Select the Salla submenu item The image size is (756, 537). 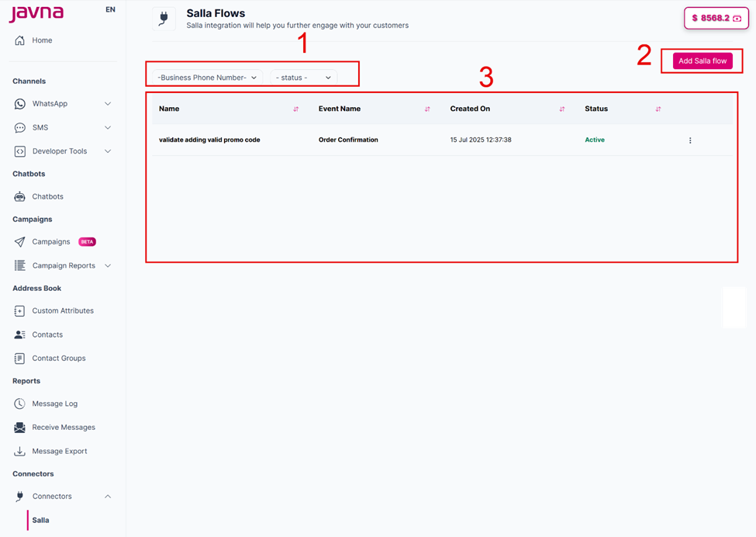point(40,520)
